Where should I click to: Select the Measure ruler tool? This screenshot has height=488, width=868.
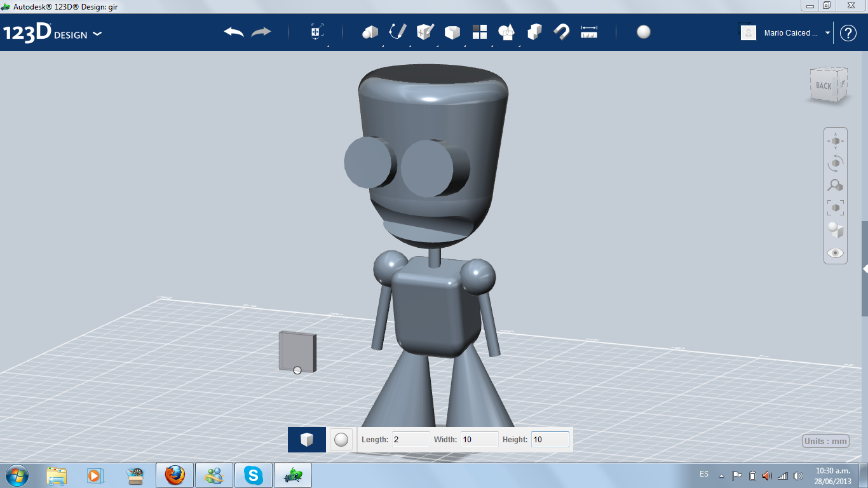coord(589,32)
